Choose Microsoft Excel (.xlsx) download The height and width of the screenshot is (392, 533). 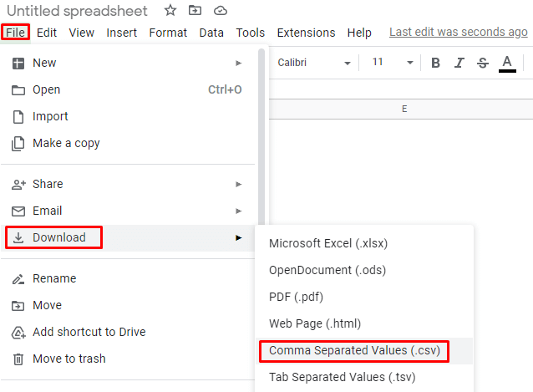click(328, 243)
